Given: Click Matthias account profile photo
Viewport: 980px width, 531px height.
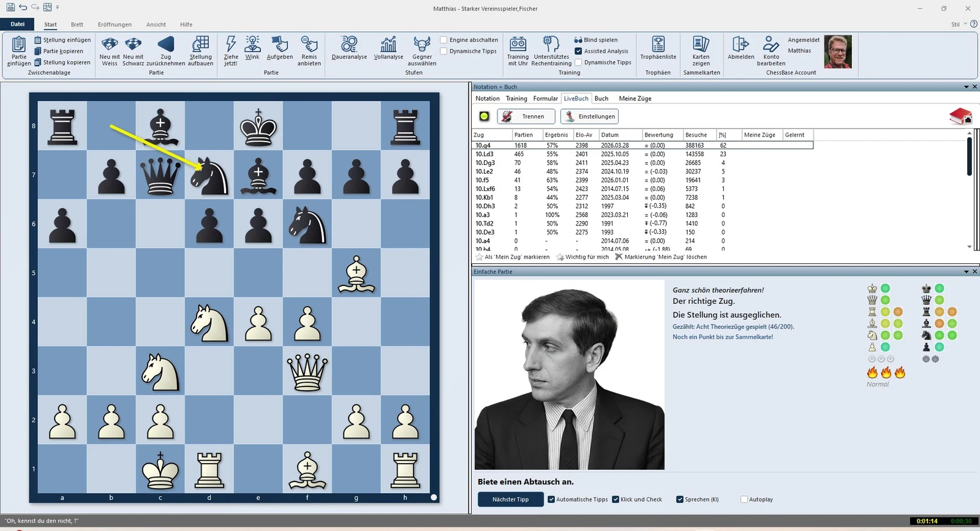Looking at the screenshot, I should click(x=837, y=51).
